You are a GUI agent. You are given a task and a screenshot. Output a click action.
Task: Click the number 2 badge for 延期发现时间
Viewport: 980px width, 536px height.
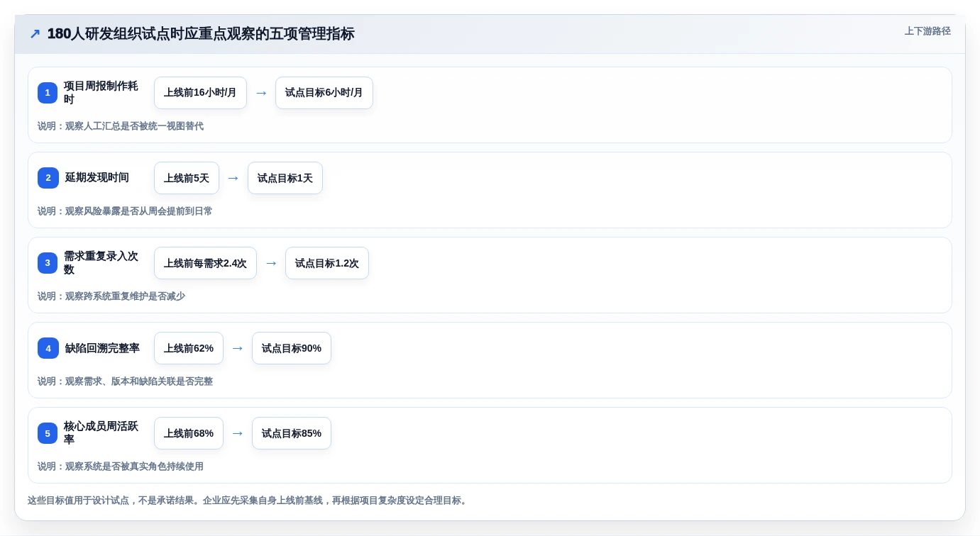click(x=48, y=178)
